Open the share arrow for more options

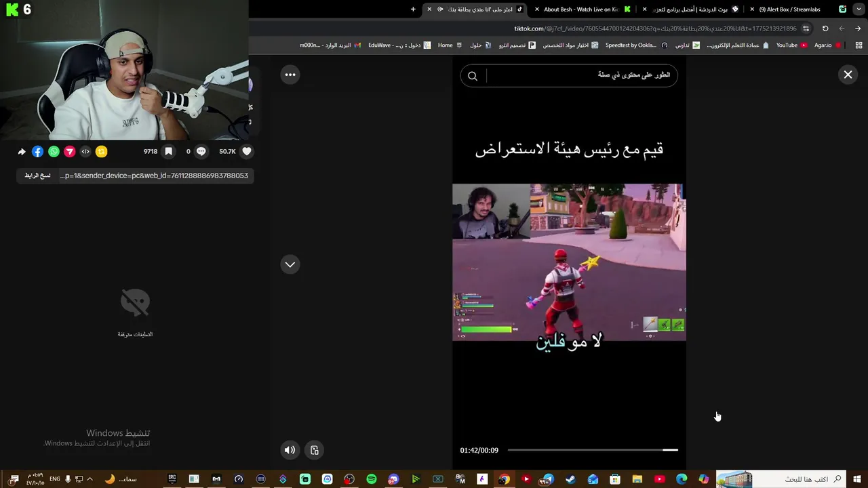(22, 152)
